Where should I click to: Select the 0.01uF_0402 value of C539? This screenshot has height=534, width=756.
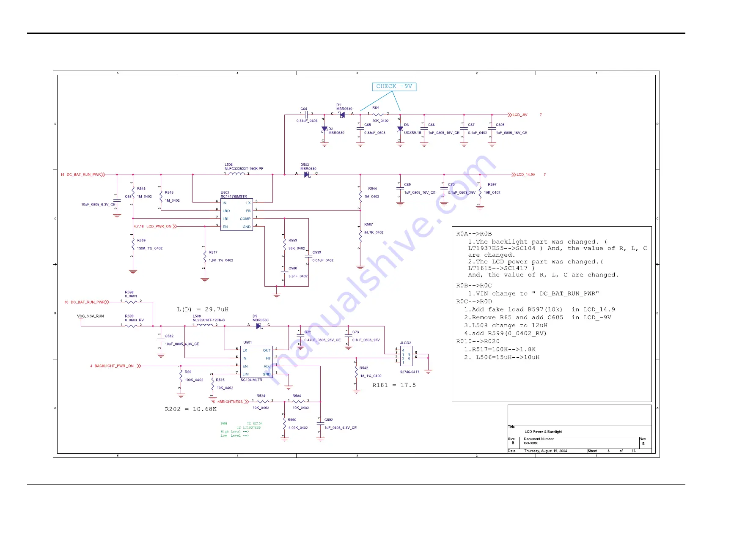tap(323, 260)
